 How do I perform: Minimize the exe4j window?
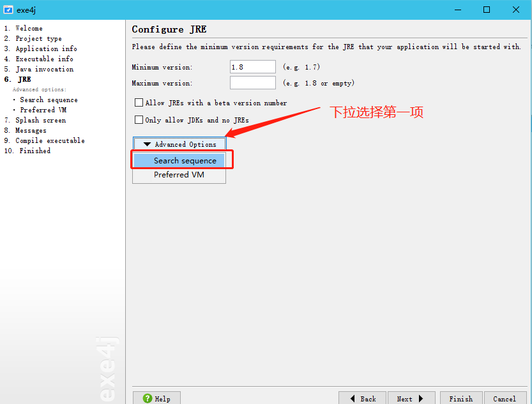458,10
